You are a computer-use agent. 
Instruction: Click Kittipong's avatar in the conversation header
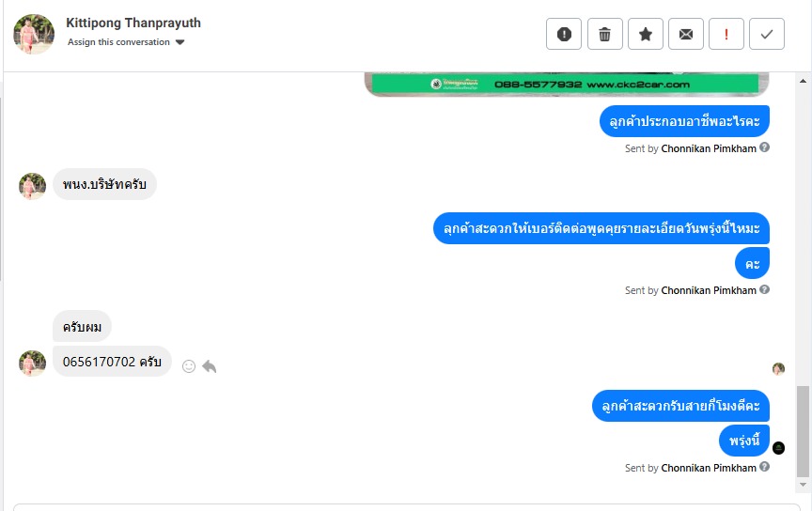click(34, 34)
